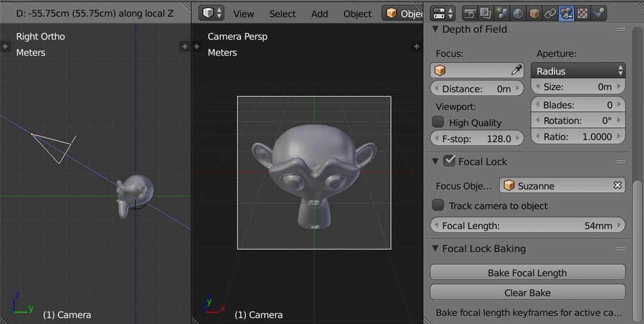Click the F-stop 128.0 field
The height and width of the screenshot is (324, 644).
pos(477,138)
